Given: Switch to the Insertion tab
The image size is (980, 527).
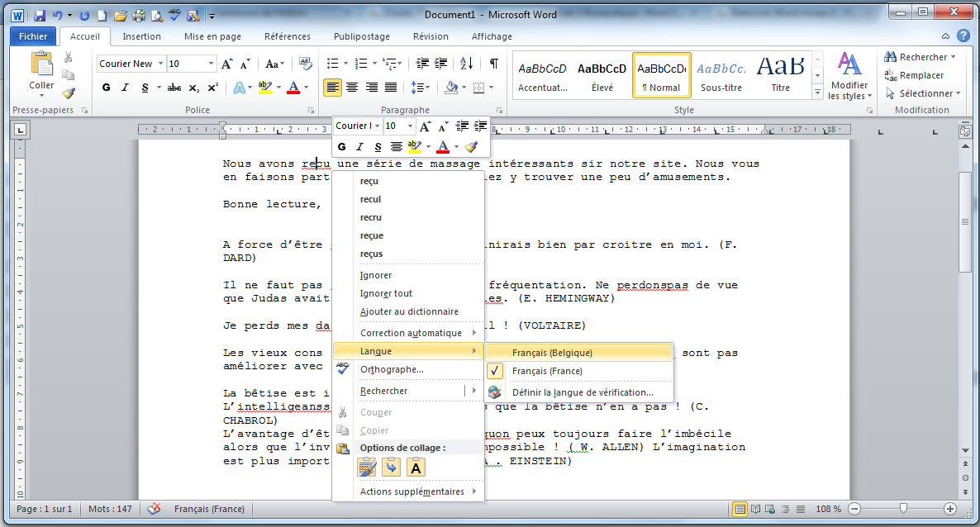Looking at the screenshot, I should (x=141, y=36).
